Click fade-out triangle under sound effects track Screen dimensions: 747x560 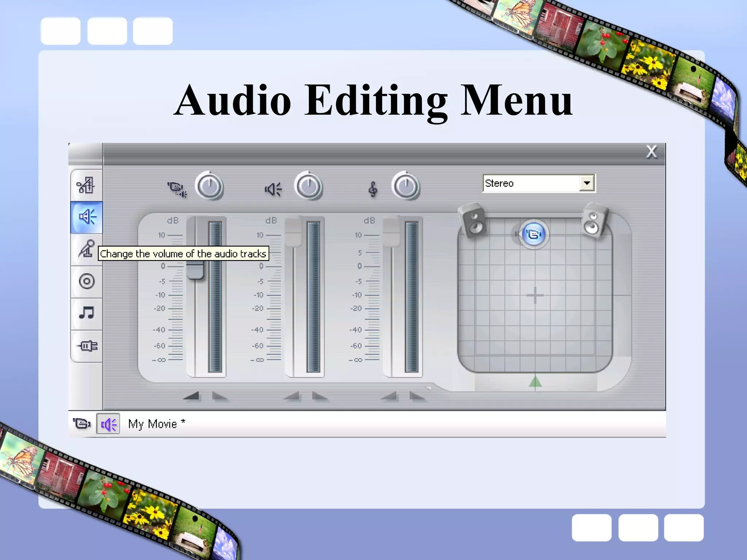[x=320, y=396]
